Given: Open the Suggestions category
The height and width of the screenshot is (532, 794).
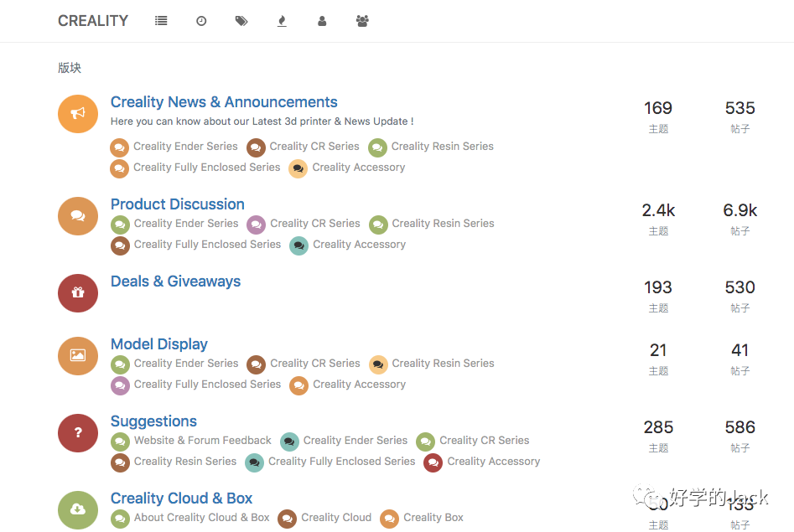Looking at the screenshot, I should pyautogui.click(x=153, y=421).
